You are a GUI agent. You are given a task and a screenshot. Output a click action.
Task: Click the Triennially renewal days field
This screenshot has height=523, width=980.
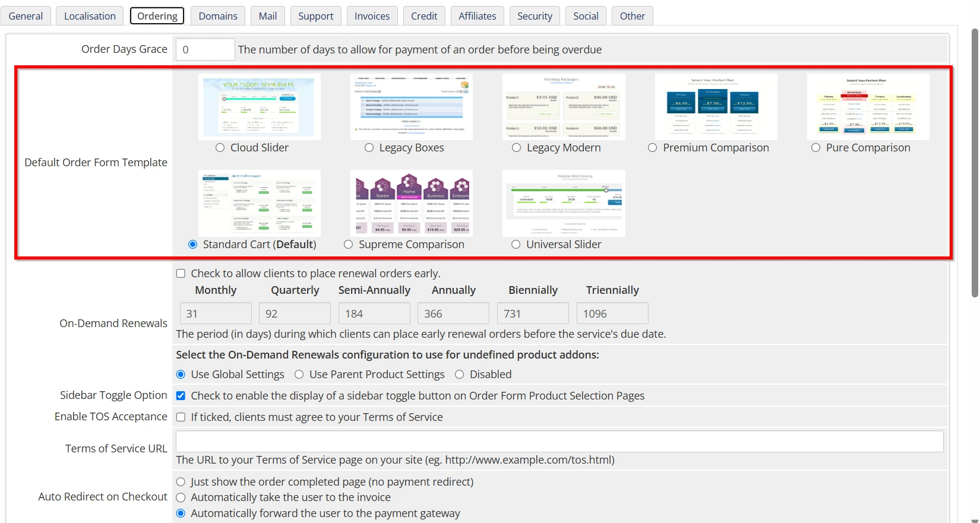point(612,313)
